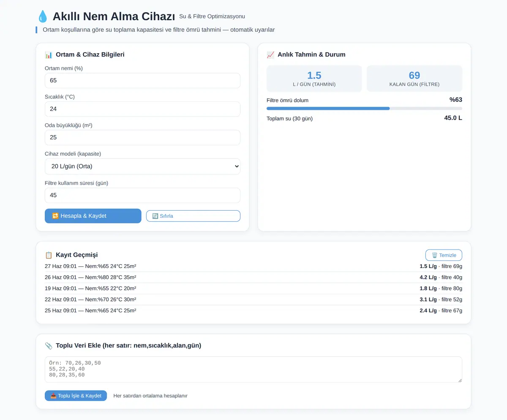
Task: Click into the Sıcaklık field
Action: [x=142, y=109]
